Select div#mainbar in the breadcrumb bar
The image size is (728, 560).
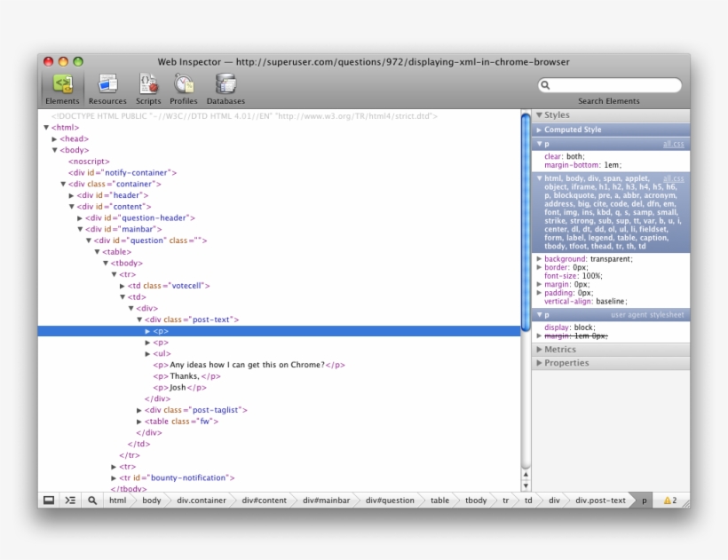[x=326, y=501]
